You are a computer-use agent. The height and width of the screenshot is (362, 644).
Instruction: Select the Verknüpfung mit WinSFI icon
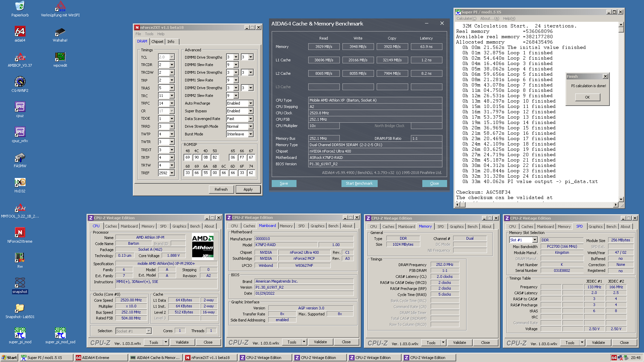click(60, 9)
